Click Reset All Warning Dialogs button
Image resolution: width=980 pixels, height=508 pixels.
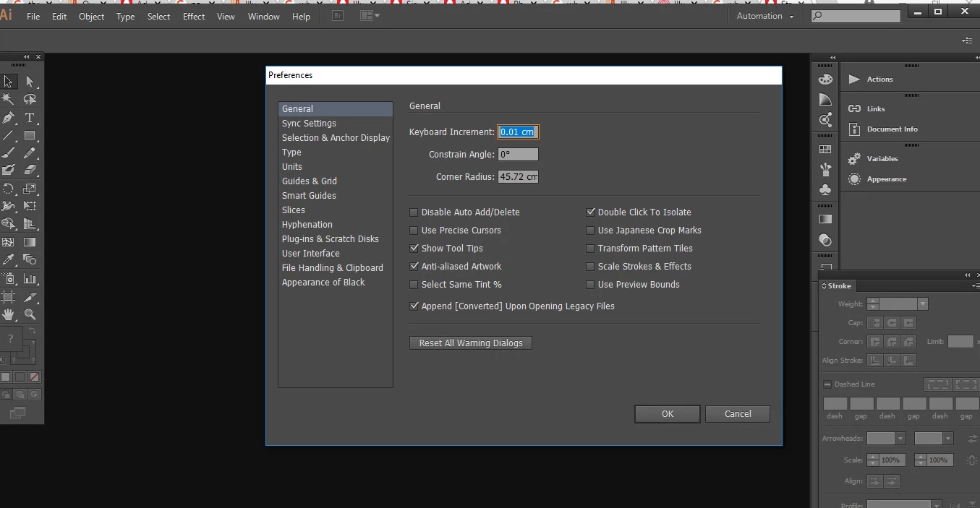coord(471,343)
